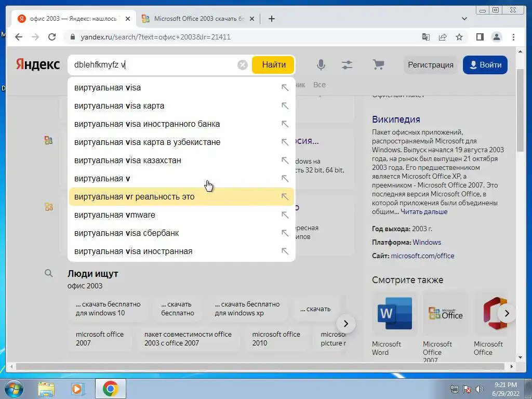Click the taskbar clock showing 9:21 PM
The image size is (532, 399).
506,389
